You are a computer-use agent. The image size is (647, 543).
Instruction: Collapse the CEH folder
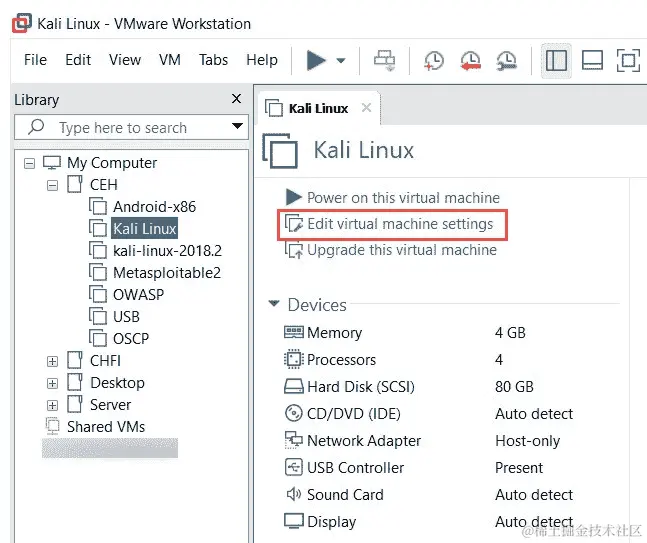[x=52, y=186]
